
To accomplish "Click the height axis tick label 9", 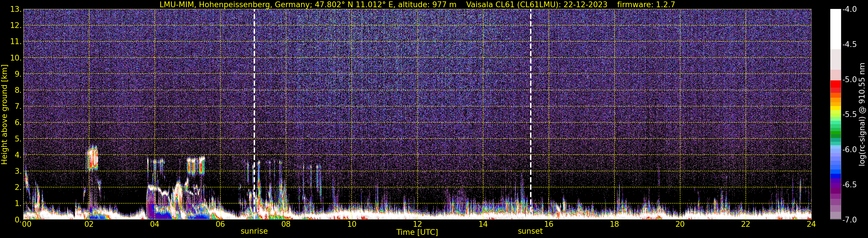I will tap(18, 74).
